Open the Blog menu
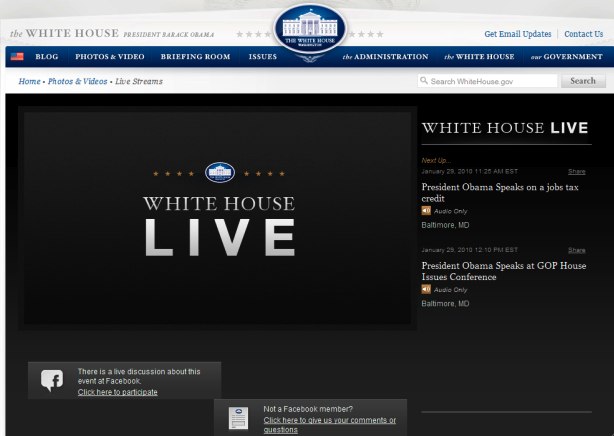614x436 pixels. (47, 56)
